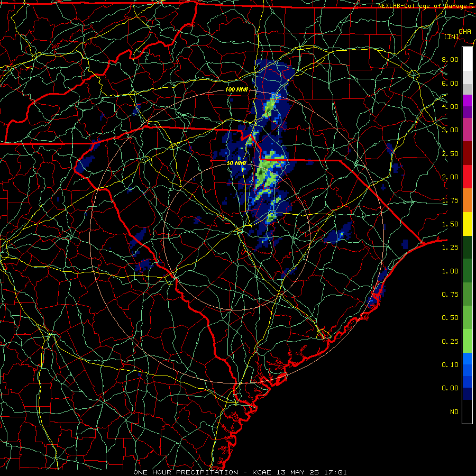Pick the yellow legend swatch
This screenshot has height=476, width=476.
(467, 224)
